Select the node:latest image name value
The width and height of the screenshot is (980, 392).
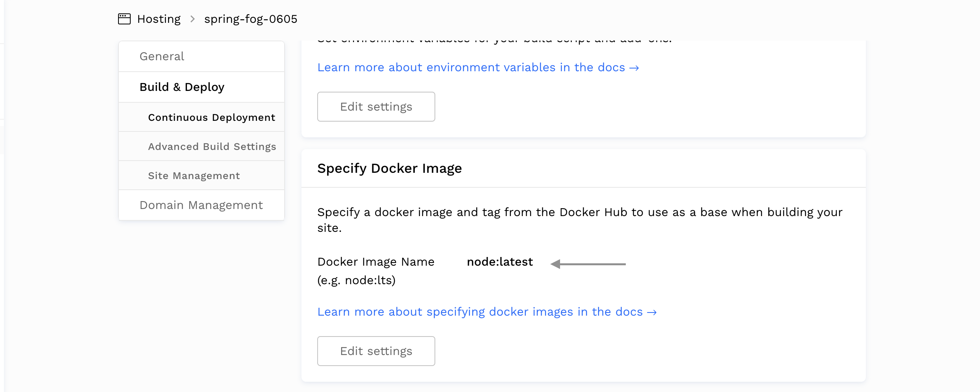499,262
